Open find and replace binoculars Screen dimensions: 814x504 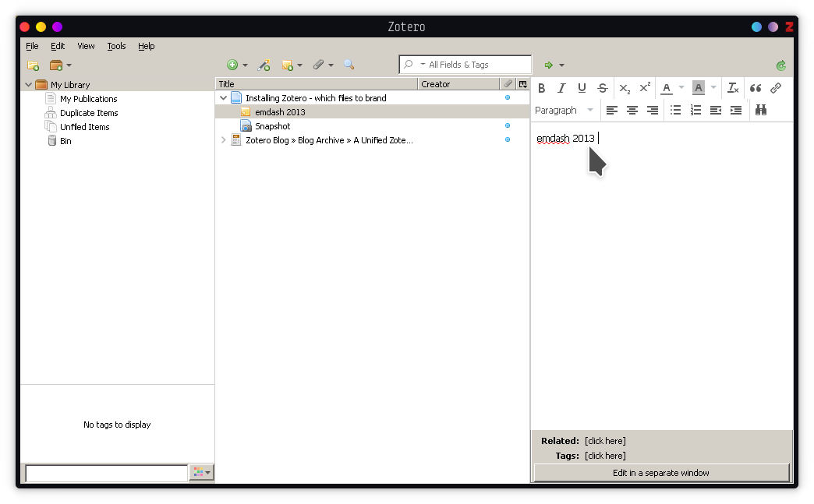click(761, 111)
